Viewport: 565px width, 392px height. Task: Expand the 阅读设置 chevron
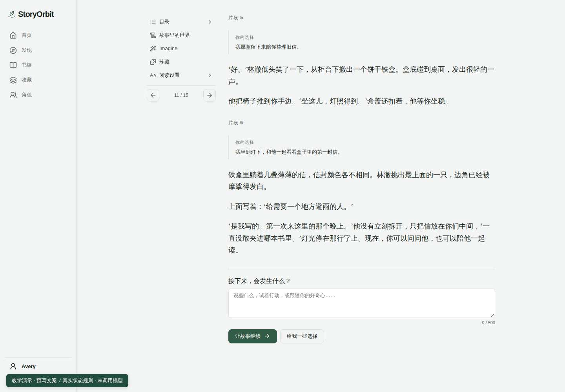210,75
